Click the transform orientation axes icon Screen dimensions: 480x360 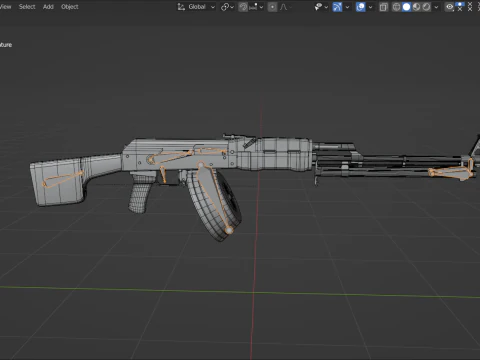click(181, 7)
